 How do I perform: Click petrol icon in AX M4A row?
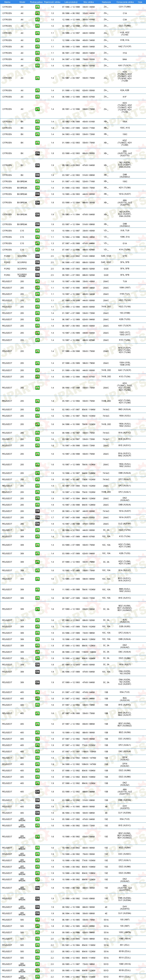(x=37, y=59)
